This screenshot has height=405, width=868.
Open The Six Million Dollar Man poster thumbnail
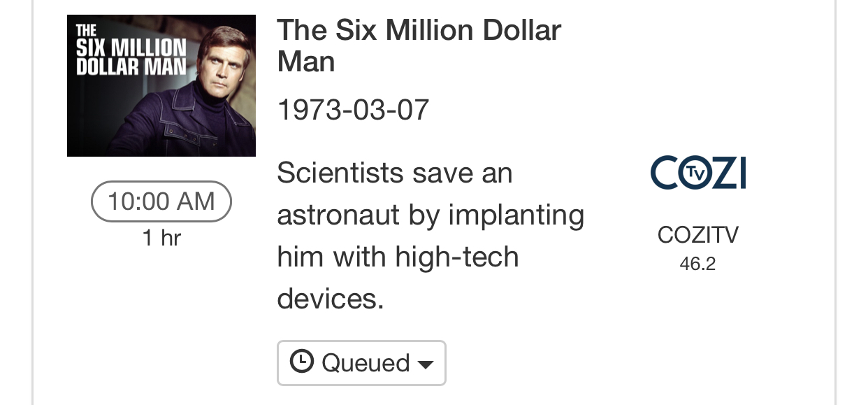[x=161, y=85]
